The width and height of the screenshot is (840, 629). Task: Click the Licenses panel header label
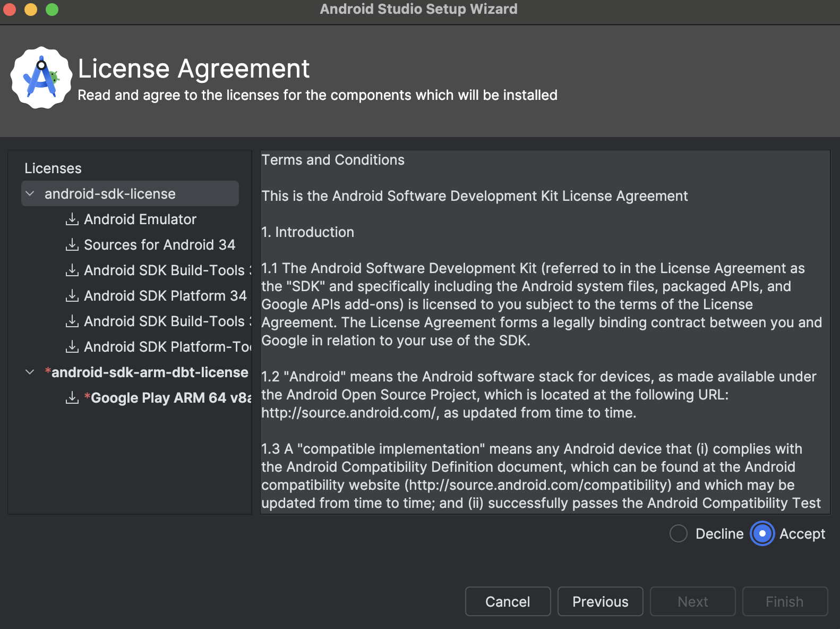pyautogui.click(x=53, y=168)
